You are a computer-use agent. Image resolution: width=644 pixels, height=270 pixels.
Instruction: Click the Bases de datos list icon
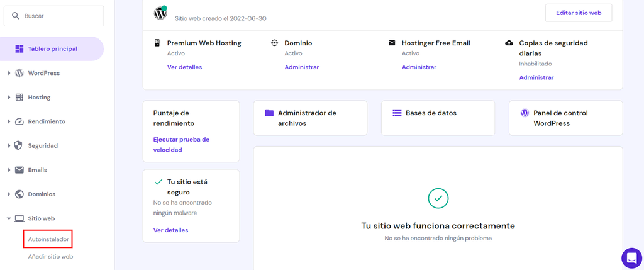coord(397,113)
